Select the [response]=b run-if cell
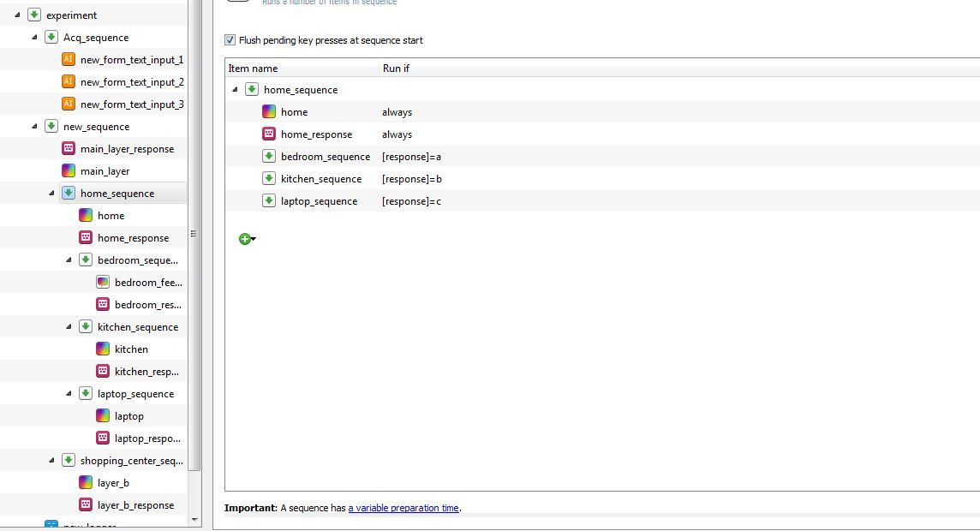Image resolution: width=980 pixels, height=531 pixels. click(x=412, y=179)
